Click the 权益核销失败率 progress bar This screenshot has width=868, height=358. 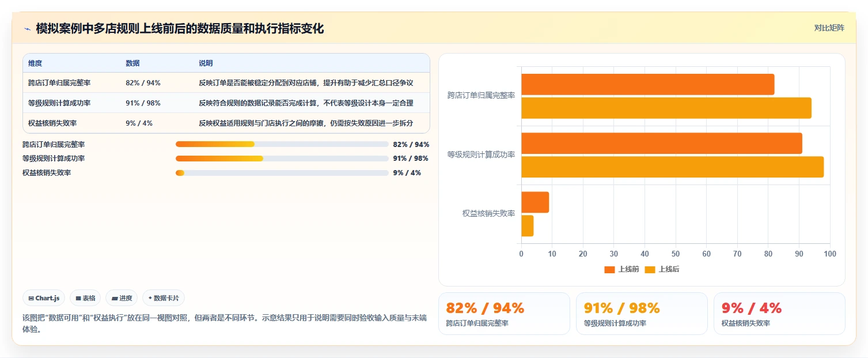pyautogui.click(x=282, y=173)
